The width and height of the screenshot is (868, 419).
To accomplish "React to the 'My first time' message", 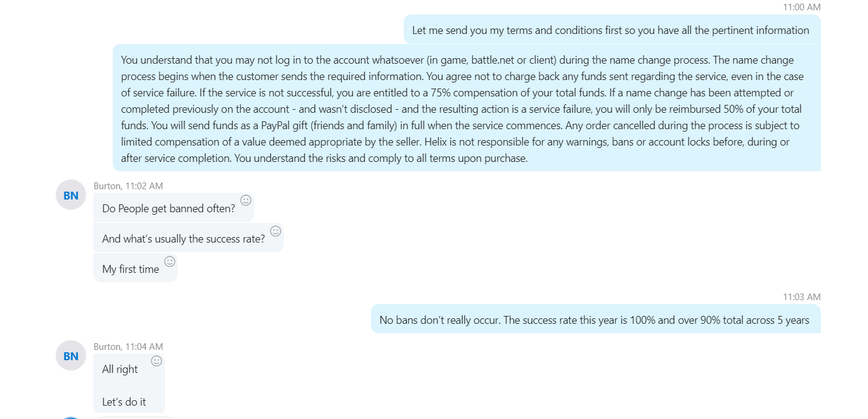I will pos(170,261).
